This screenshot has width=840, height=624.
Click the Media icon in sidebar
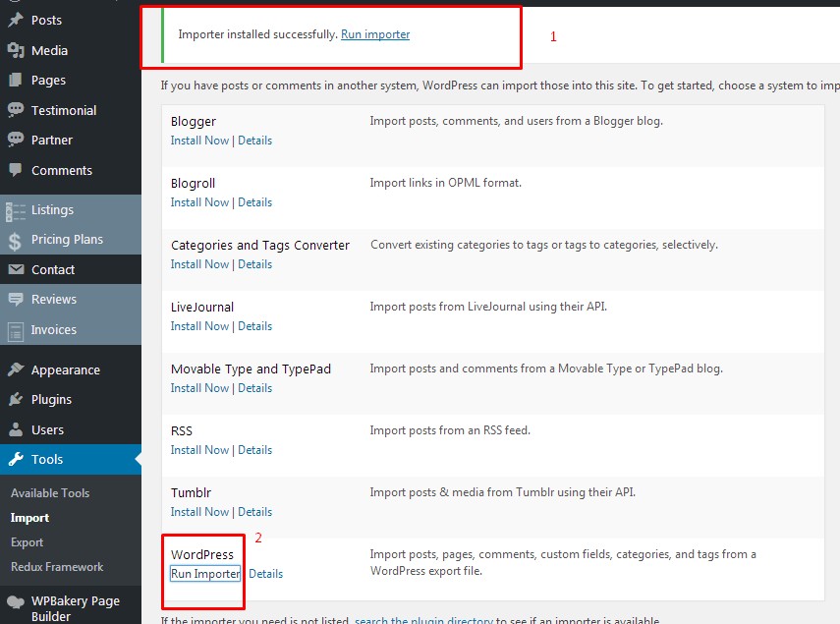[x=16, y=50]
